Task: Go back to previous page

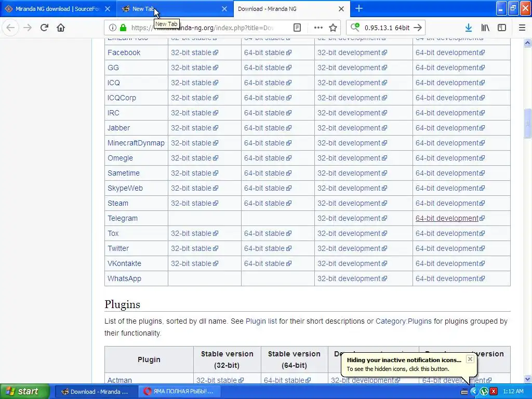Action: 10,28
